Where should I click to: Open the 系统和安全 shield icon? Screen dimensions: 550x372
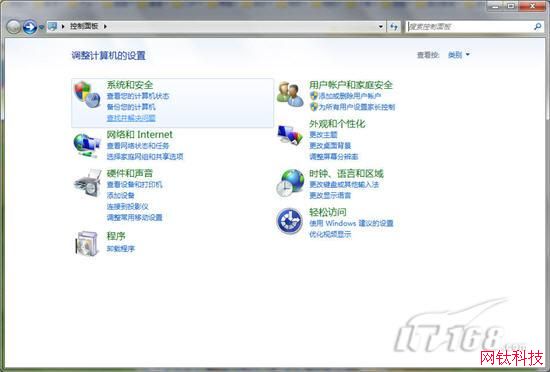87,94
